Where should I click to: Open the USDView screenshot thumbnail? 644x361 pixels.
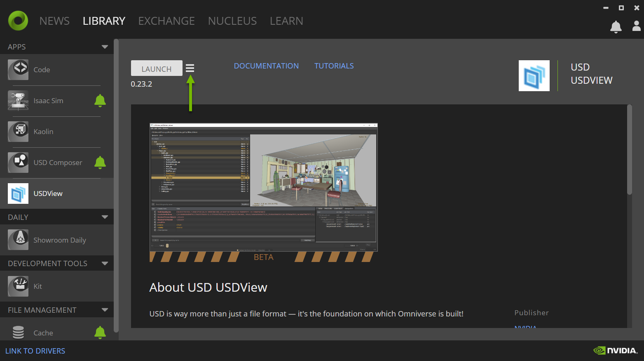(264, 187)
